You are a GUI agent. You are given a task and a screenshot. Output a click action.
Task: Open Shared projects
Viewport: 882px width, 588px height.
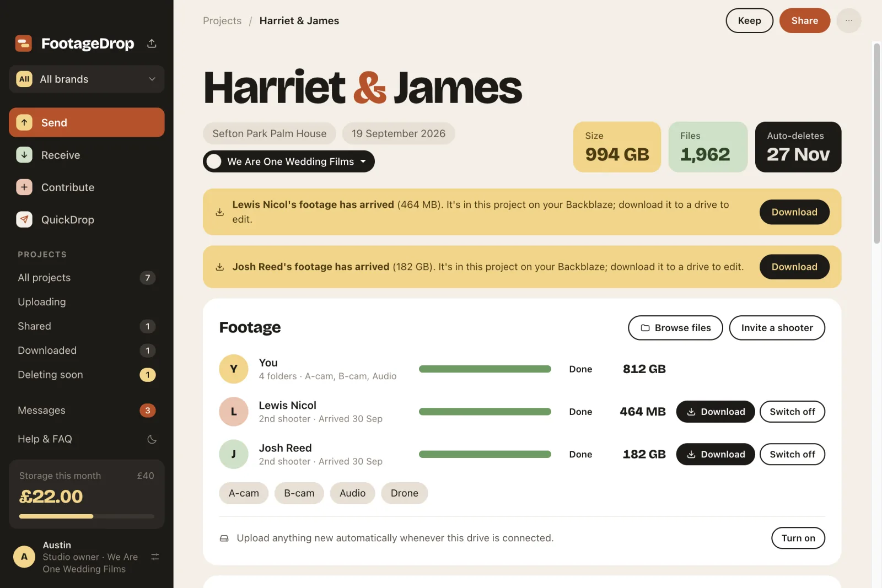coord(87,326)
